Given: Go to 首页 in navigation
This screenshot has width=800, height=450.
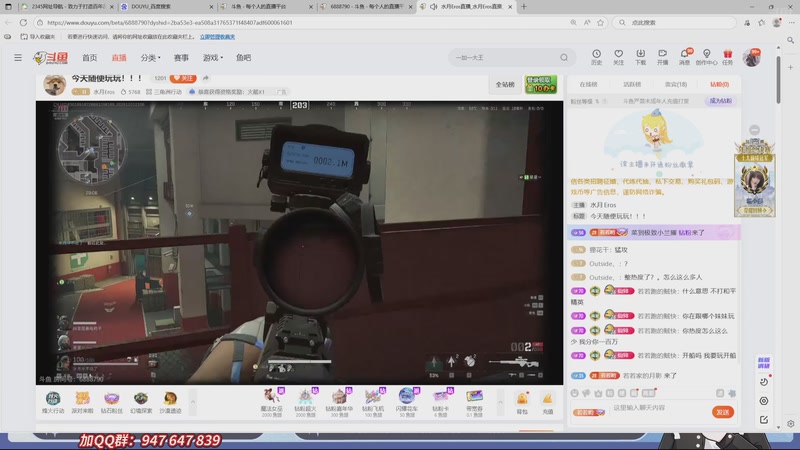Looking at the screenshot, I should (89, 58).
